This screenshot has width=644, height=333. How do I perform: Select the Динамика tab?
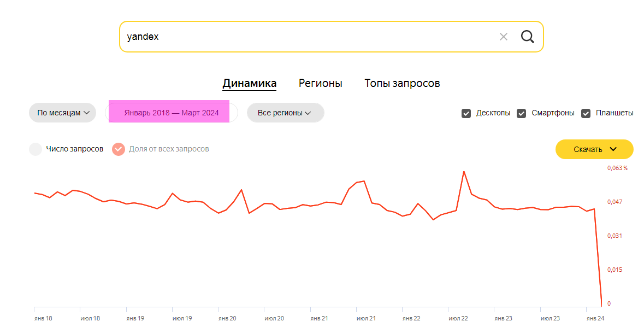point(249,84)
